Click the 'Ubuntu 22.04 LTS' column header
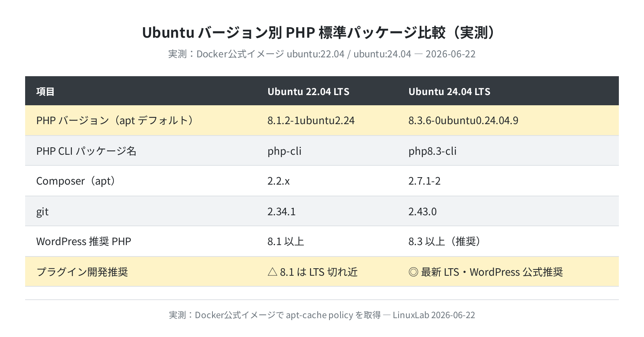 coord(308,92)
